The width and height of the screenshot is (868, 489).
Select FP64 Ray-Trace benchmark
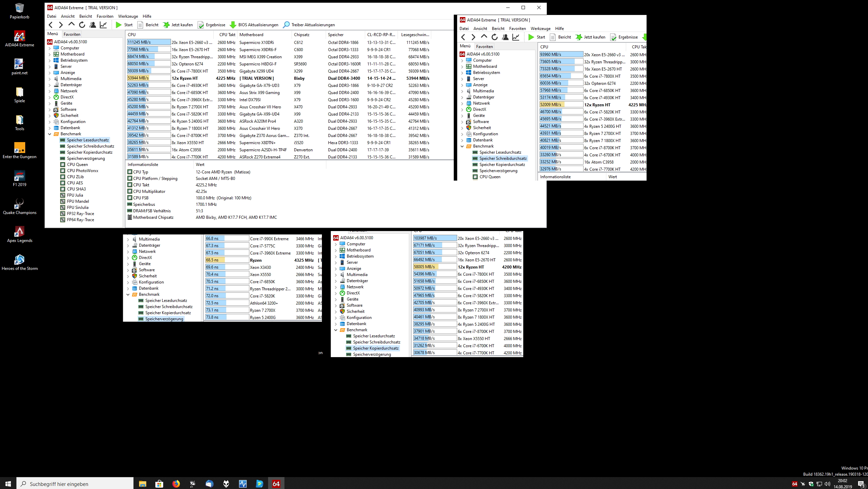pos(80,220)
